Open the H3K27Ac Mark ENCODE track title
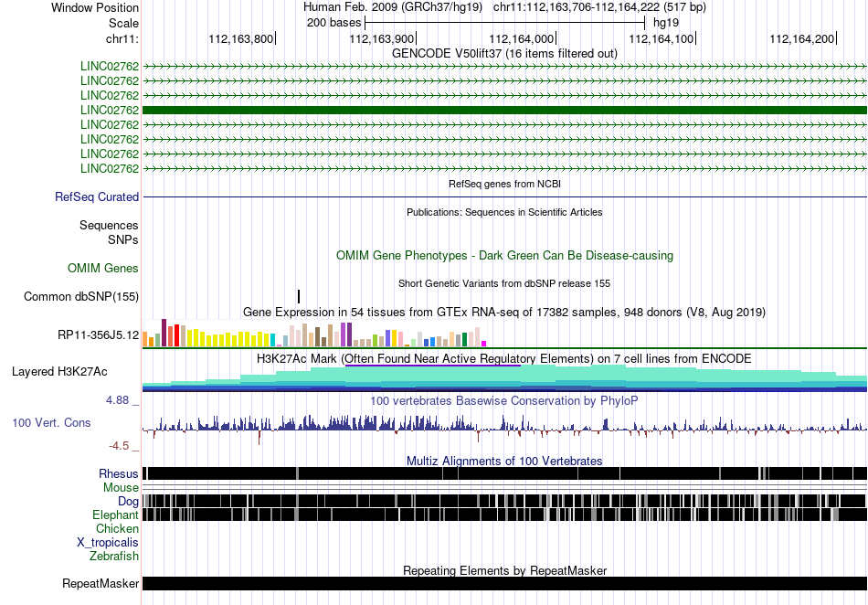The height and width of the screenshot is (605, 868). [x=504, y=358]
